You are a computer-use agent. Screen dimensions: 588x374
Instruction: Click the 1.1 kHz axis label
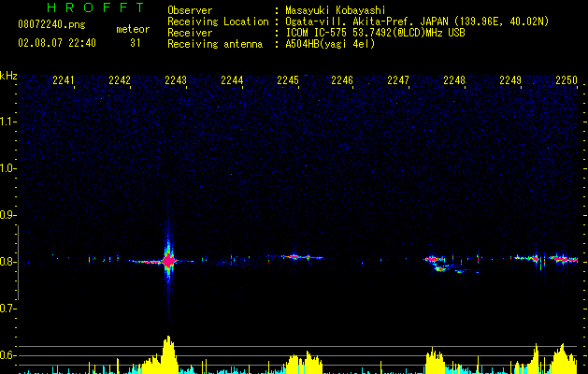[7, 122]
